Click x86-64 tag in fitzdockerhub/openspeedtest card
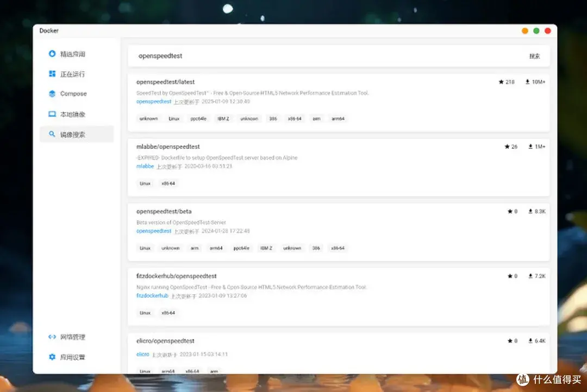587x392 pixels. coord(168,313)
